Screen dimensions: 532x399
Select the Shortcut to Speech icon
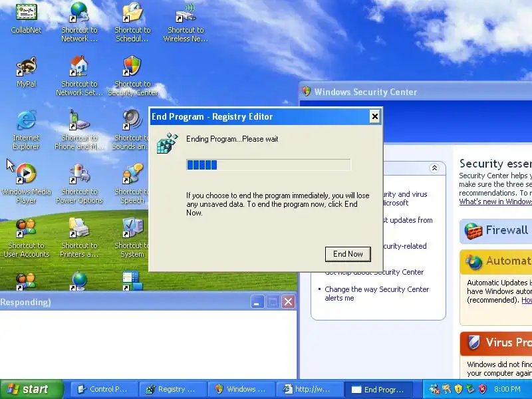(132, 184)
